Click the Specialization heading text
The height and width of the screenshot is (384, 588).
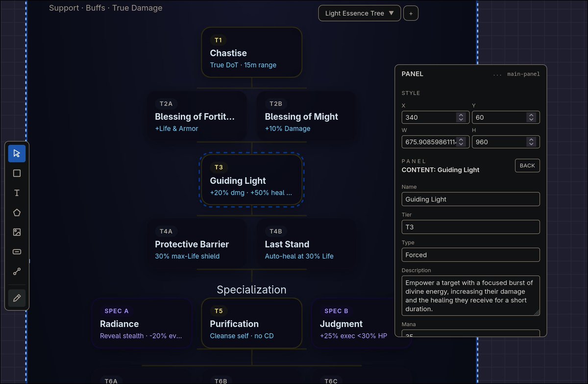[x=252, y=290]
